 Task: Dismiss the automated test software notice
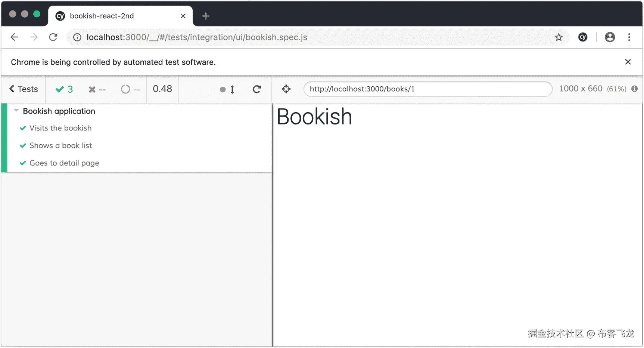(x=628, y=62)
